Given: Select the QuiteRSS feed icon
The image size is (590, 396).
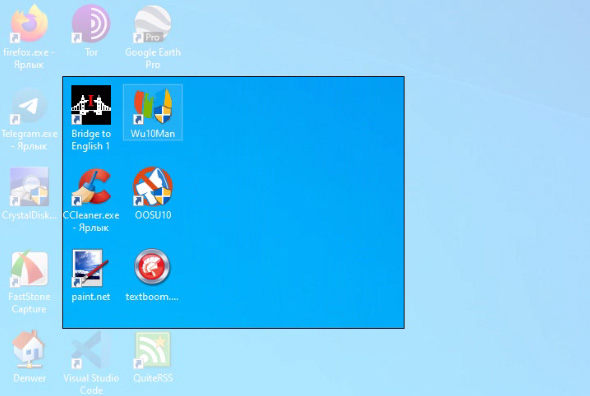Looking at the screenshot, I should click(153, 350).
